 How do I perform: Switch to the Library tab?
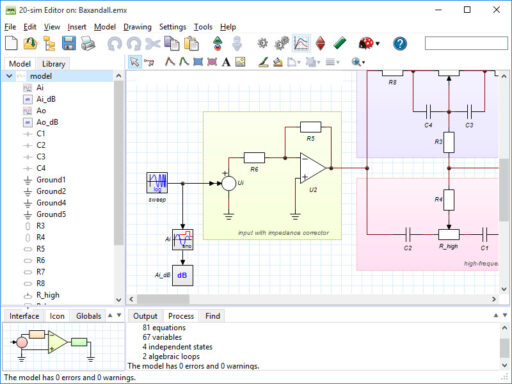[53, 64]
